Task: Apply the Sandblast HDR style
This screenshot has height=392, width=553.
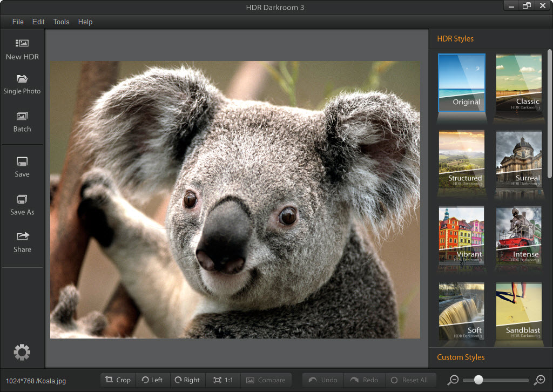Action: coord(519,311)
